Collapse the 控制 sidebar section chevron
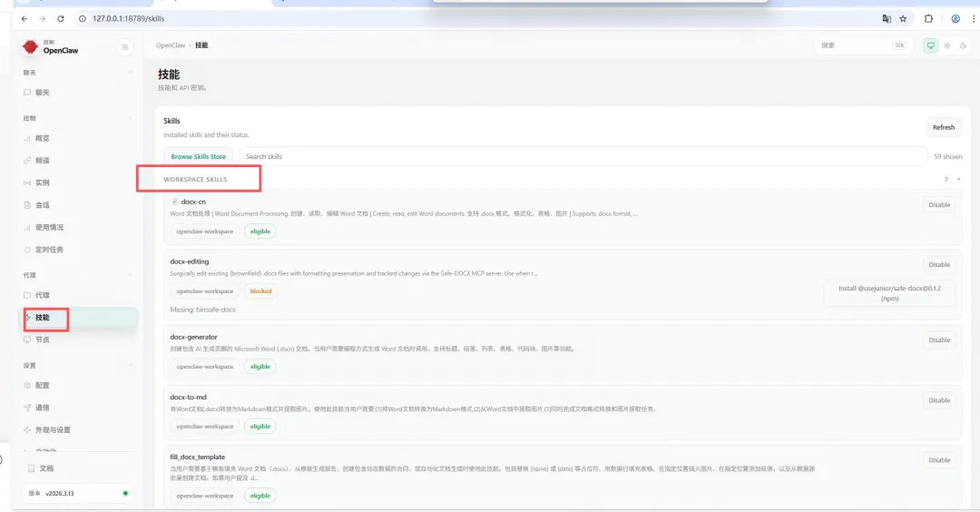The height and width of the screenshot is (512, 980). (130, 118)
